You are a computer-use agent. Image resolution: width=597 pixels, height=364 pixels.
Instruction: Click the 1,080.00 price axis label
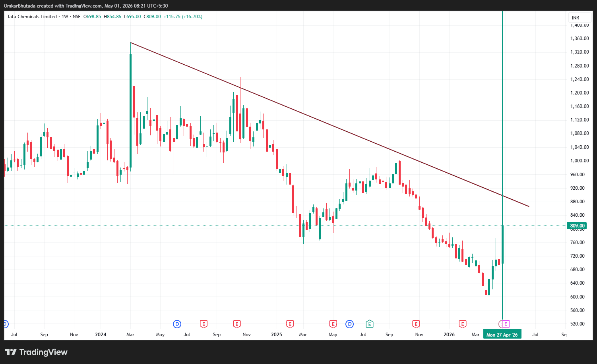[580, 133]
